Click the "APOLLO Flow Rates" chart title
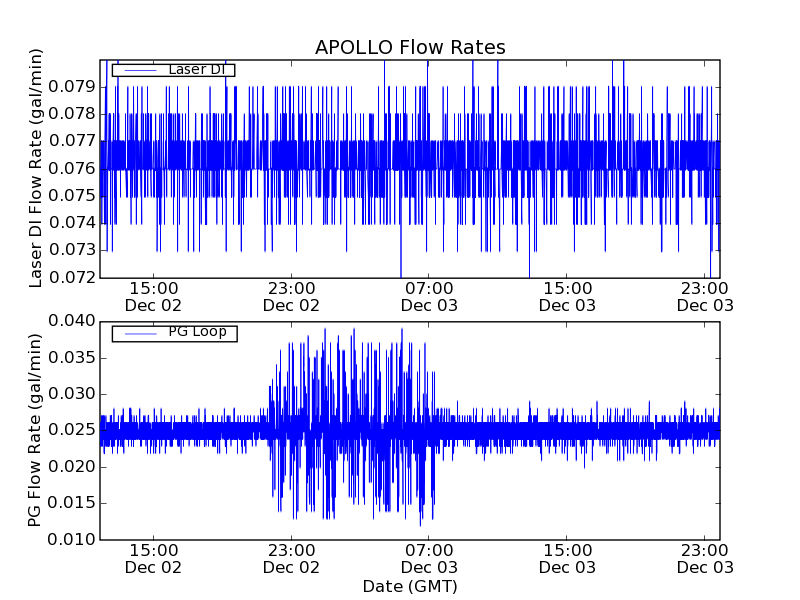 (410, 48)
